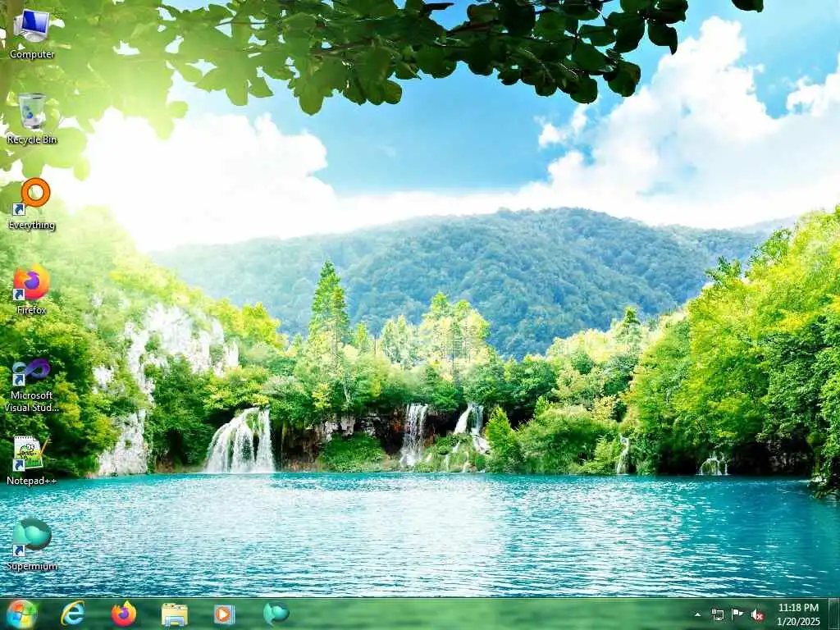Viewport: 840px width, 630px height.
Task: Select the Recycle Bin icon
Action: point(32,119)
